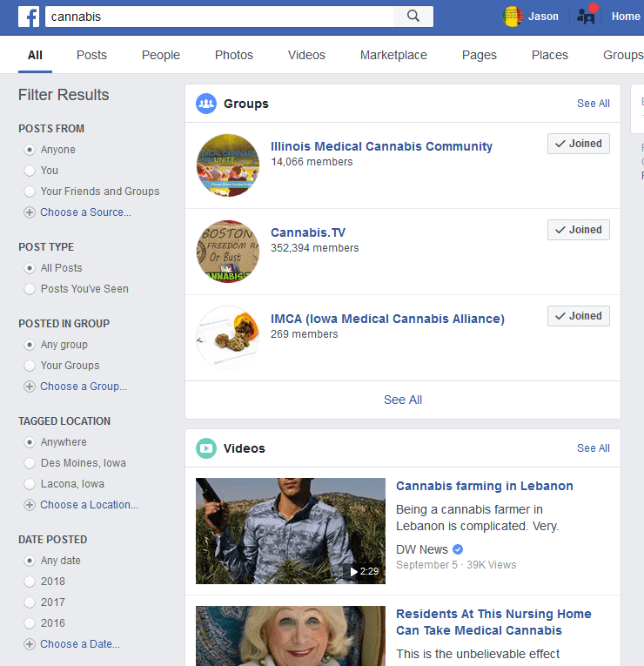
Task: Click Joined button for IMCA group
Action: 578,316
